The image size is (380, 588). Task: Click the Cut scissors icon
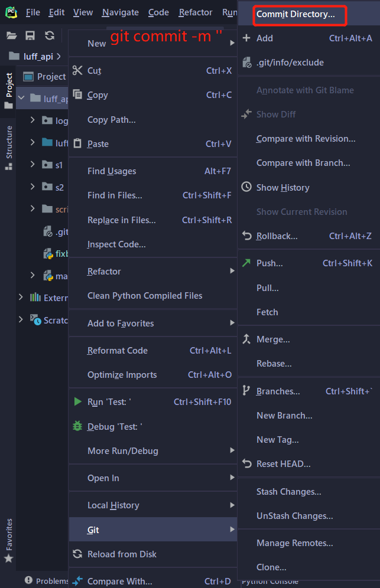[77, 70]
